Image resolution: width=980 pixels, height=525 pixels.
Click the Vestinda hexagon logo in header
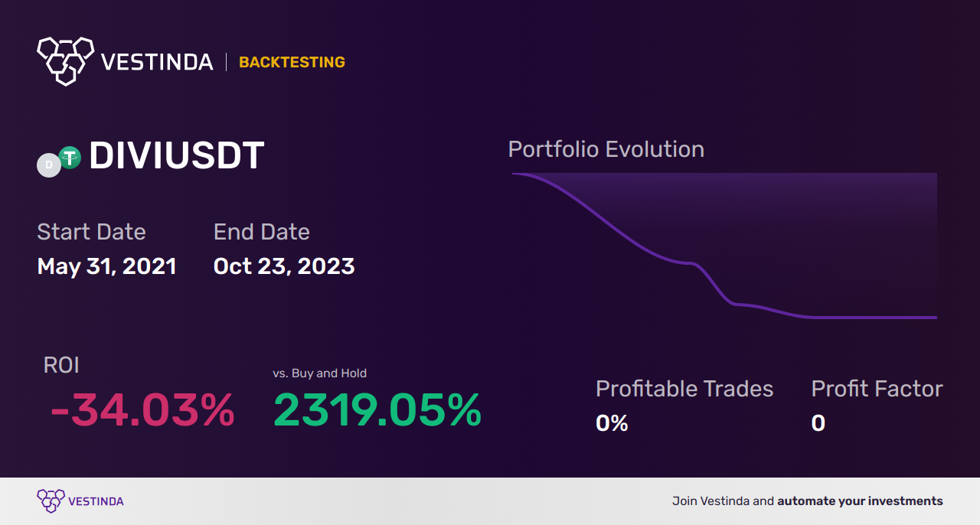[65, 60]
